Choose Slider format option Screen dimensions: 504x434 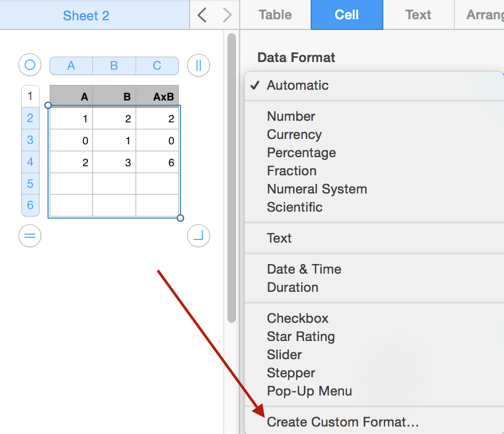tap(284, 355)
